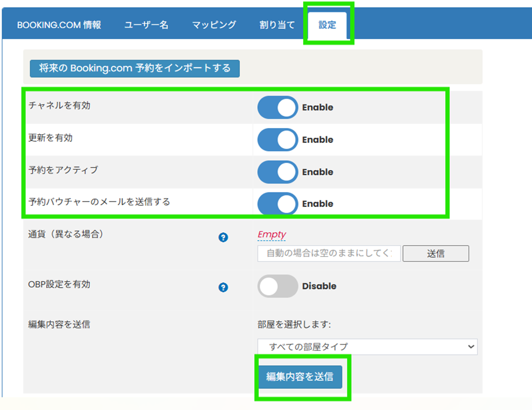The width and height of the screenshot is (532, 410).
Task: Toggle 予約バウチャーのメールを送信する switch
Action: (278, 203)
